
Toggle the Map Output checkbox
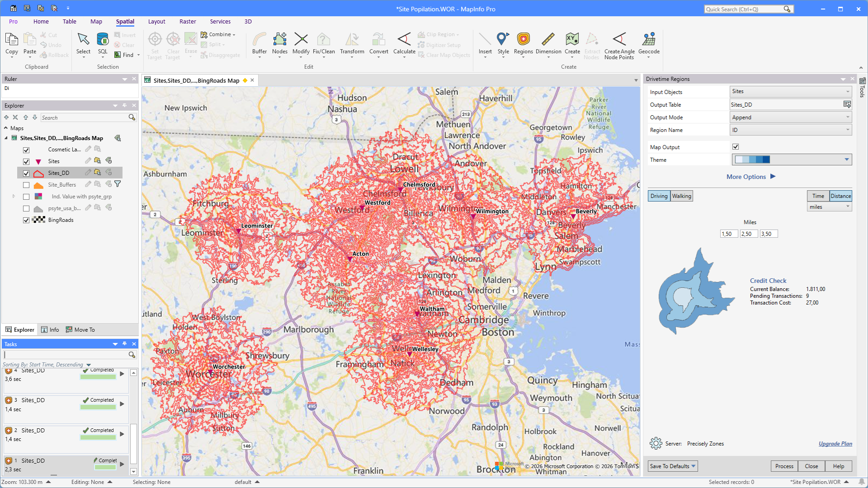point(736,147)
